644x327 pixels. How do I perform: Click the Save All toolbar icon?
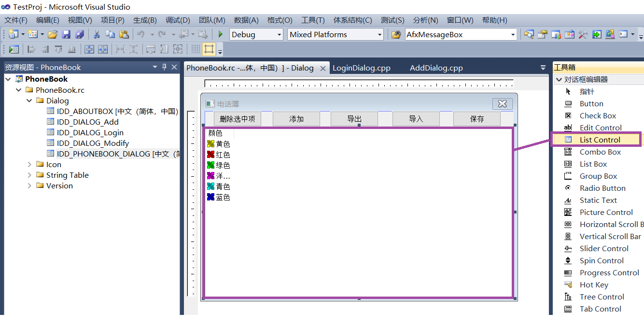click(80, 34)
